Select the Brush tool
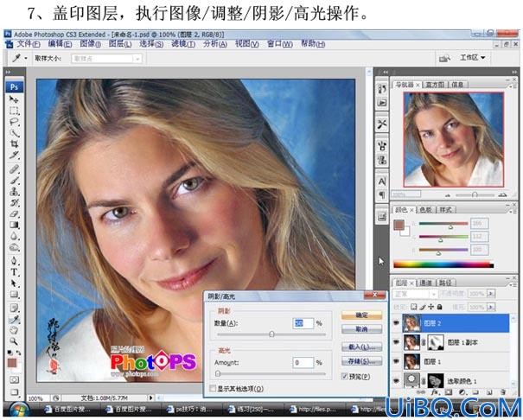 (14, 181)
